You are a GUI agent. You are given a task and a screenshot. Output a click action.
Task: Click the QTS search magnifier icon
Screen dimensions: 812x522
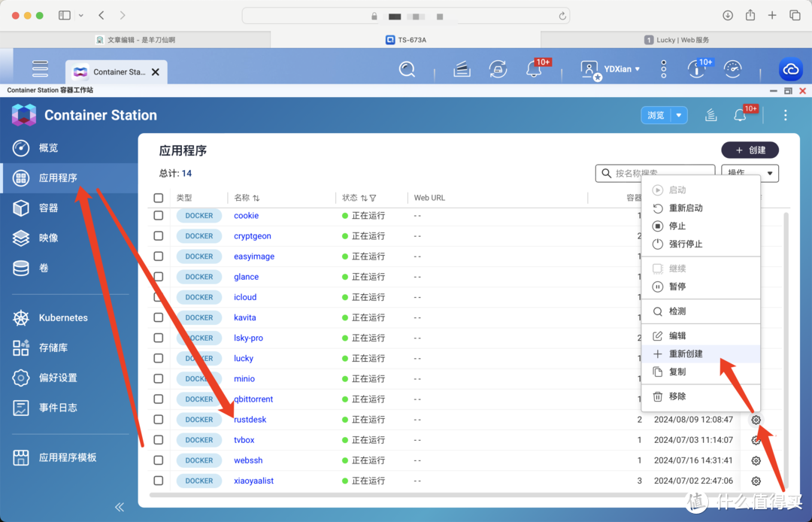coord(407,69)
